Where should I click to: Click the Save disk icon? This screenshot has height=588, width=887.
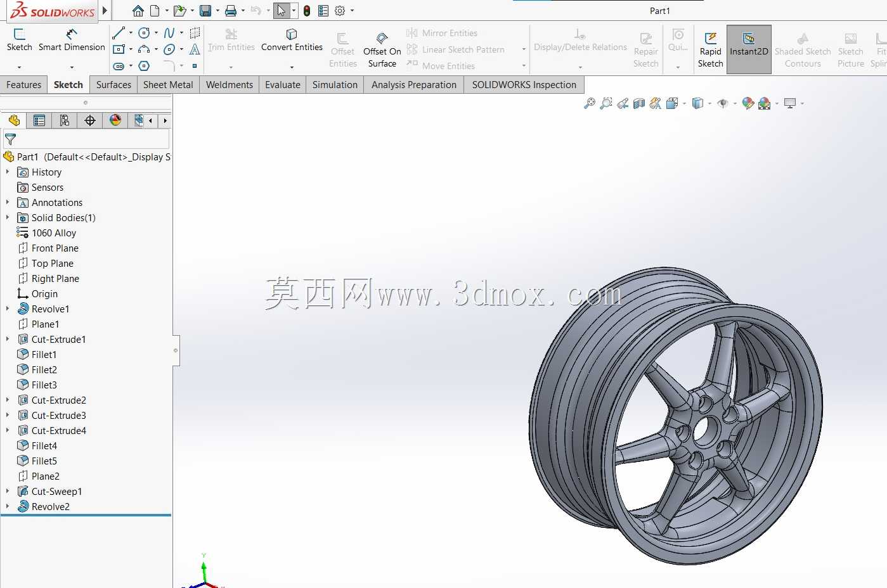[x=205, y=11]
